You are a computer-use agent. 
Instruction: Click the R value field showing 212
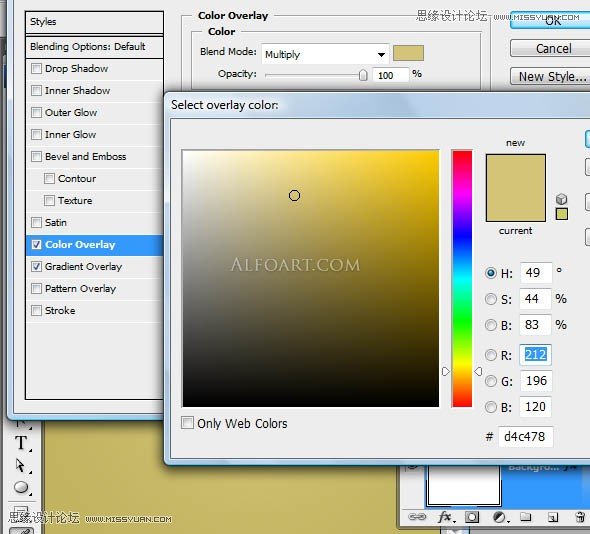click(535, 354)
